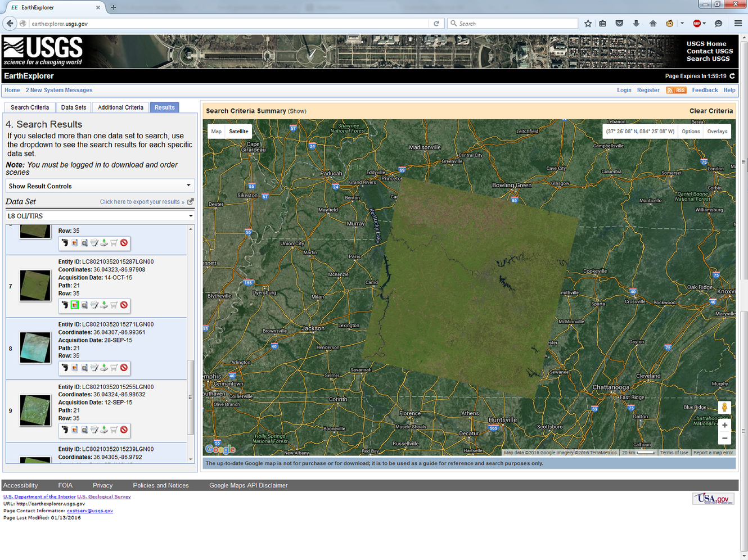The image size is (748, 560).
Task: Click the RSS feed icon
Action: (676, 91)
